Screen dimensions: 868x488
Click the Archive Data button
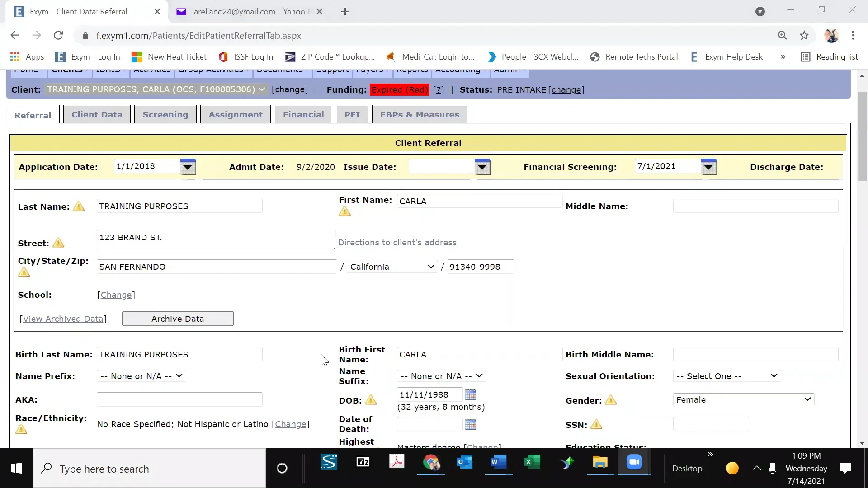click(x=178, y=319)
